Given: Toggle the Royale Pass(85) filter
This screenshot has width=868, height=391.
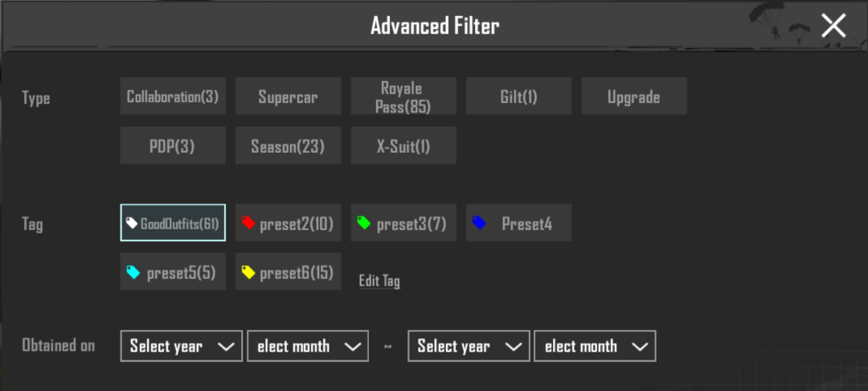Looking at the screenshot, I should click(403, 97).
